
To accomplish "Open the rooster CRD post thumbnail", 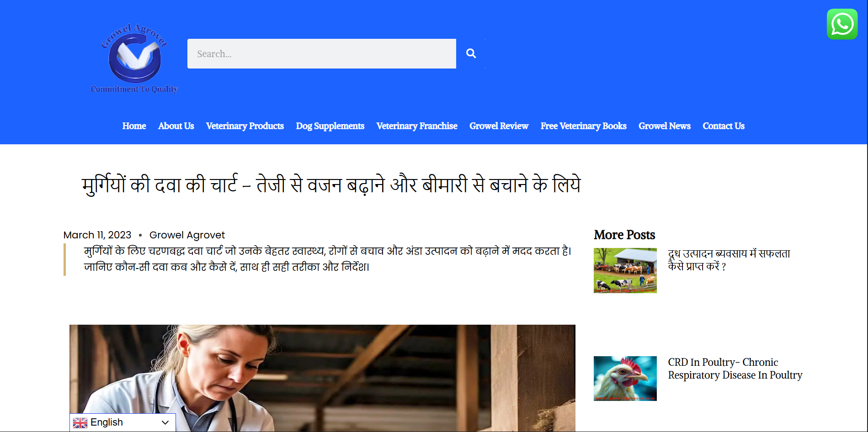I will (x=625, y=379).
